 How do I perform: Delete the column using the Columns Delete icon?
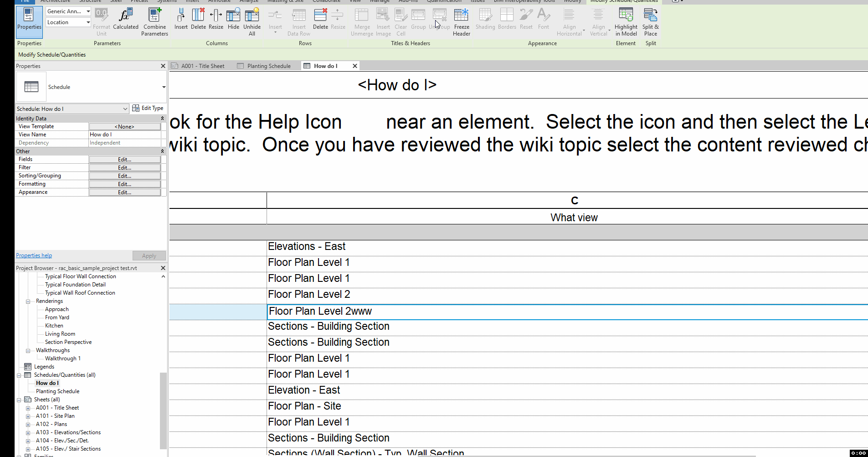(x=198, y=20)
